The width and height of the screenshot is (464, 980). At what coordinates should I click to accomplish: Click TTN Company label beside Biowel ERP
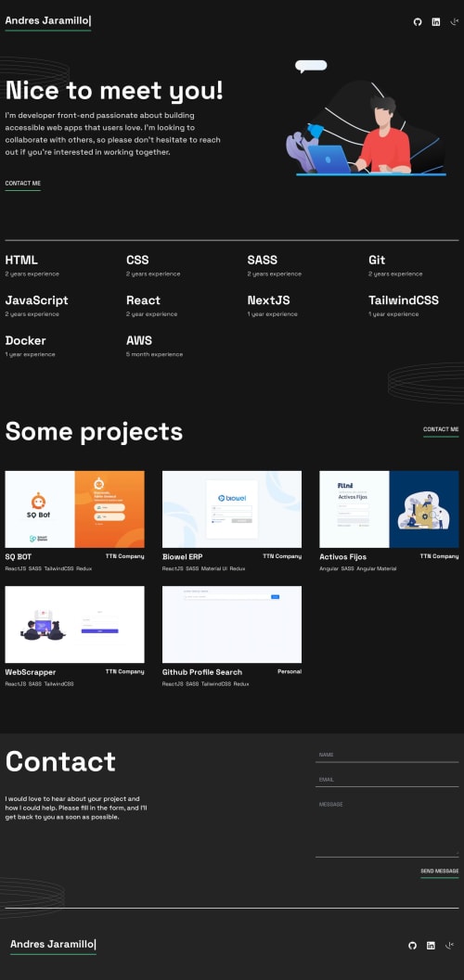[282, 556]
